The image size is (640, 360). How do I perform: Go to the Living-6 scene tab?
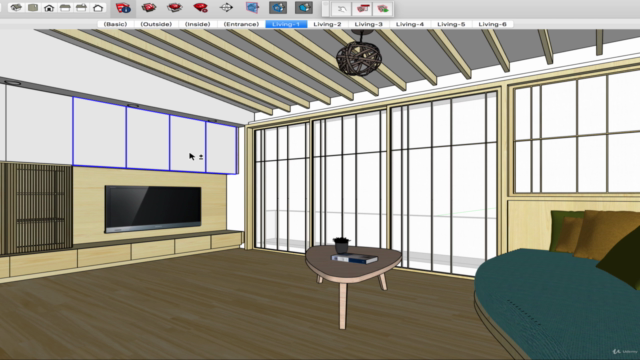[493, 24]
